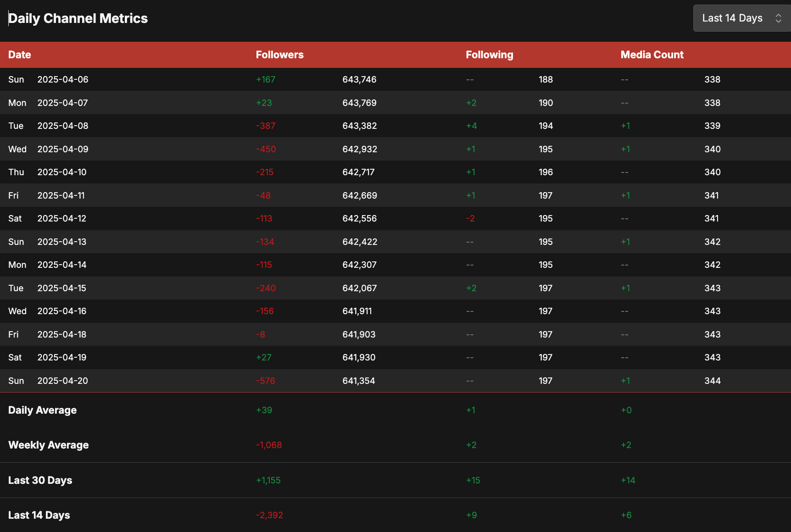This screenshot has width=791, height=532.
Task: Click follower total 641,354
Action: point(359,381)
